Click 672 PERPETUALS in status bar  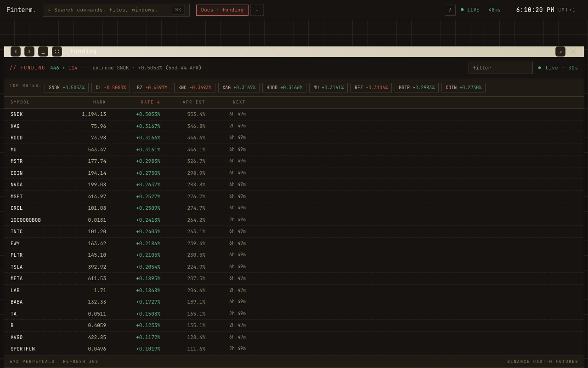click(x=32, y=362)
